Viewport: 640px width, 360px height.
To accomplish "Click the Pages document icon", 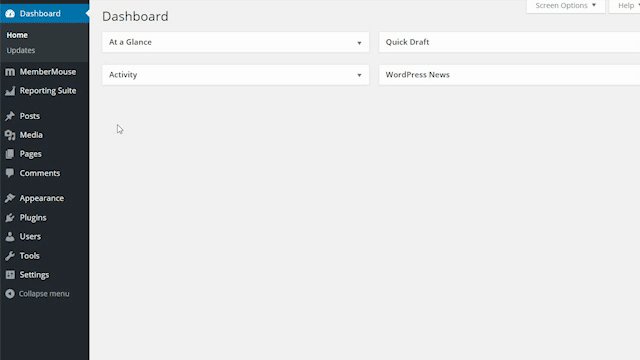I will [x=10, y=154].
